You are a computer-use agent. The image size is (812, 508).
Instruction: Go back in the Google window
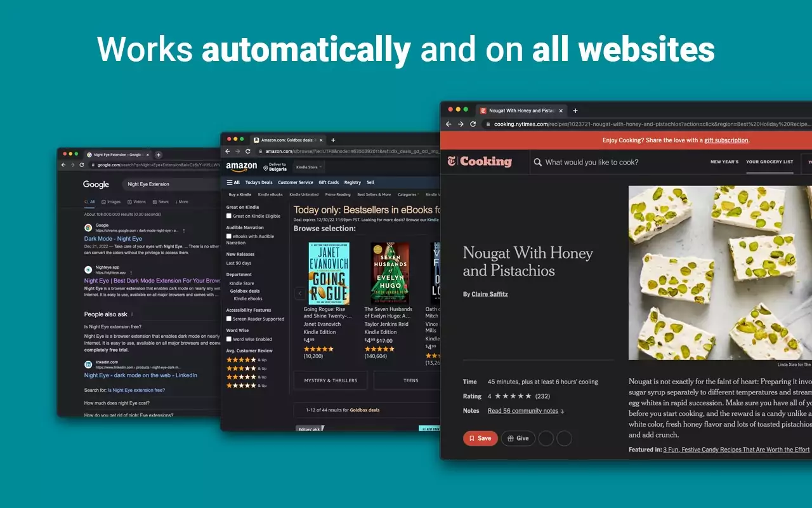click(x=63, y=164)
